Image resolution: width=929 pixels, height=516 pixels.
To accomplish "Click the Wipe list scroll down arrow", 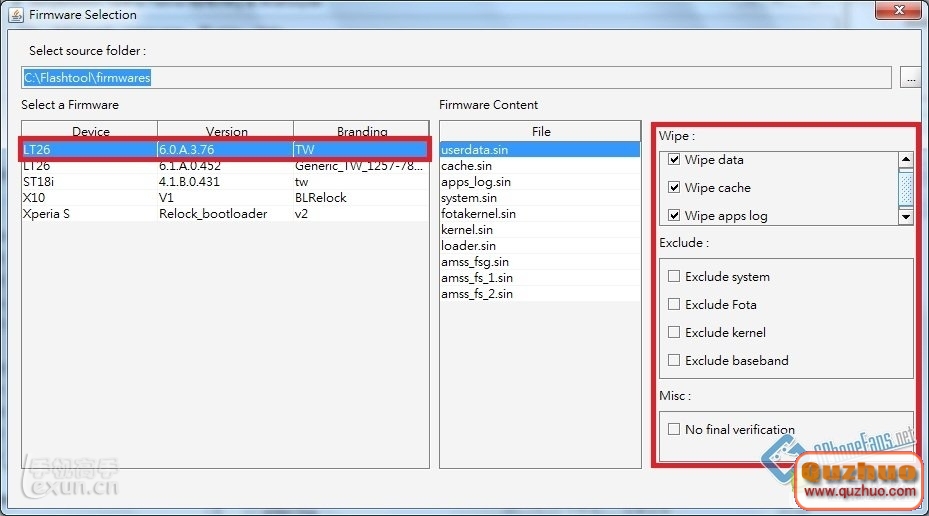I will point(905,217).
